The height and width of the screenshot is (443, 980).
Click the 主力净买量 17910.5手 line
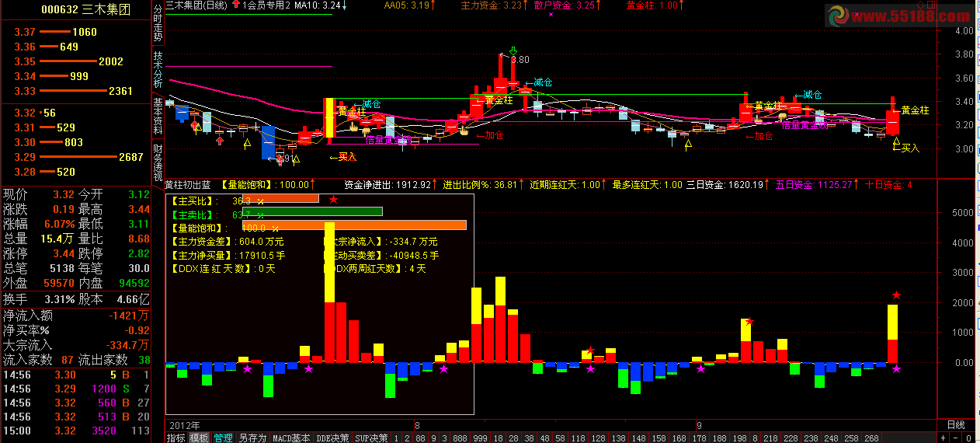[x=228, y=255]
